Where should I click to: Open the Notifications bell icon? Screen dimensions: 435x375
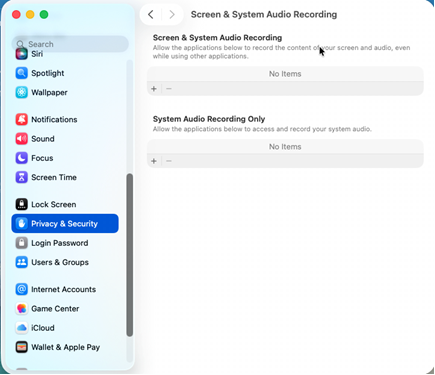tap(22, 119)
